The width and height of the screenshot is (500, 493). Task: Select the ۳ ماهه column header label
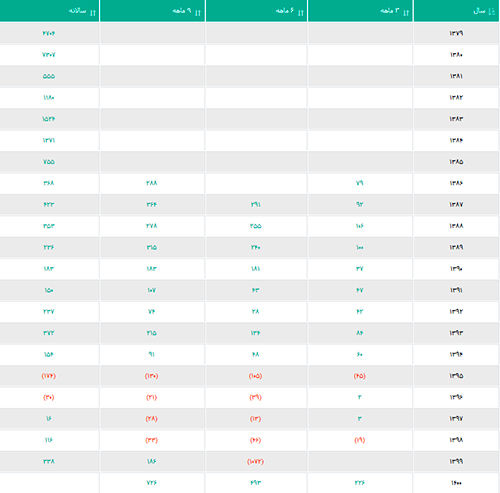[390, 11]
